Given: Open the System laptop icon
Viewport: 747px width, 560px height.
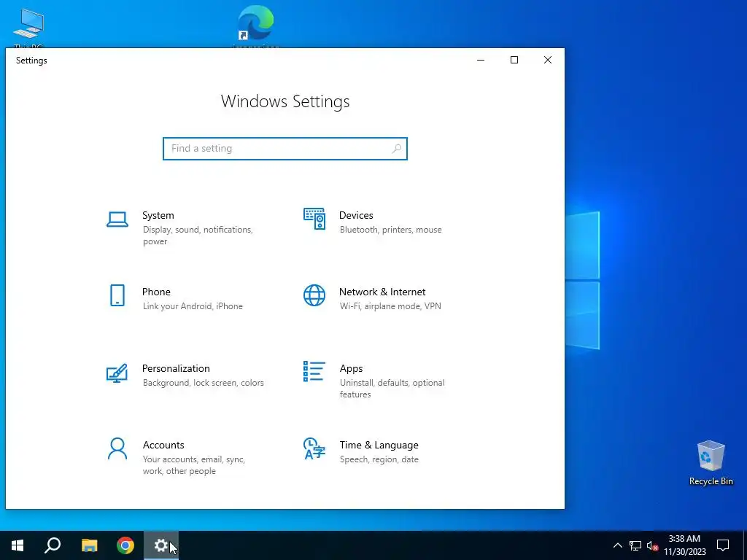Looking at the screenshot, I should click(117, 219).
